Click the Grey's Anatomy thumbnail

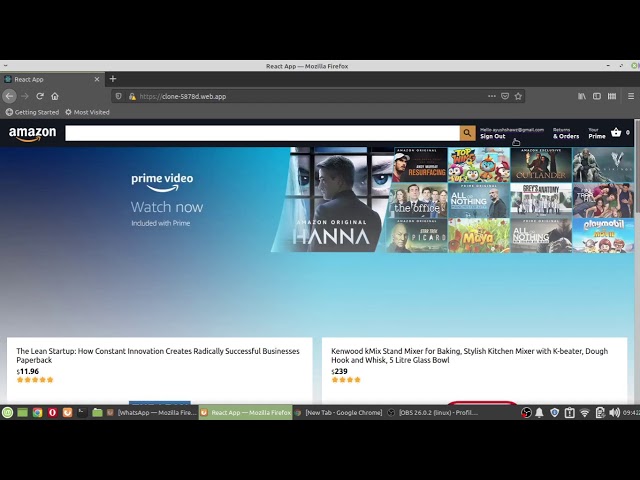tap(541, 200)
